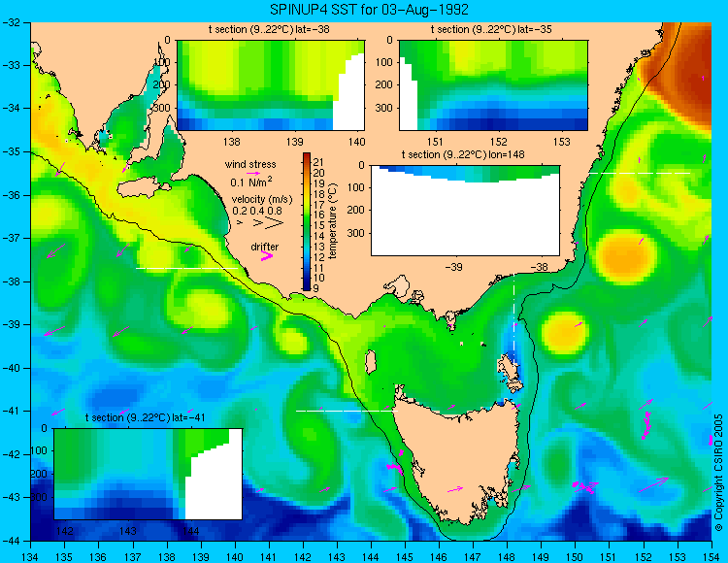Click main map longitude label 134
The width and height of the screenshot is (728, 563).
click(31, 557)
